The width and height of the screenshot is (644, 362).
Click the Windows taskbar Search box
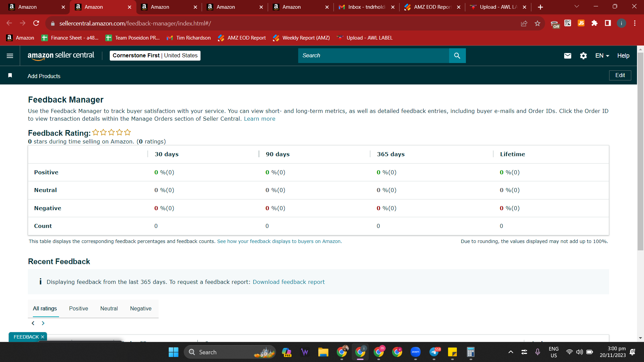tap(230, 352)
